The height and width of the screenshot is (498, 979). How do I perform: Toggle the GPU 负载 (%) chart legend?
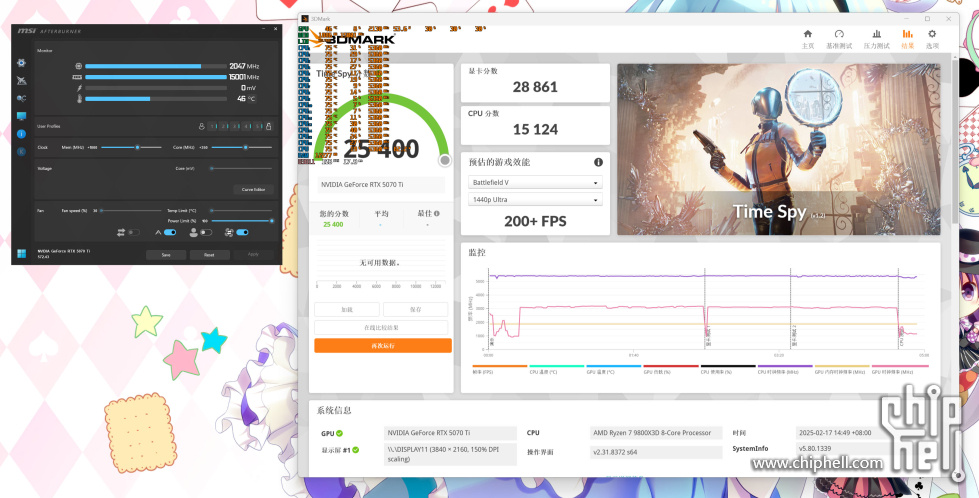click(x=671, y=369)
